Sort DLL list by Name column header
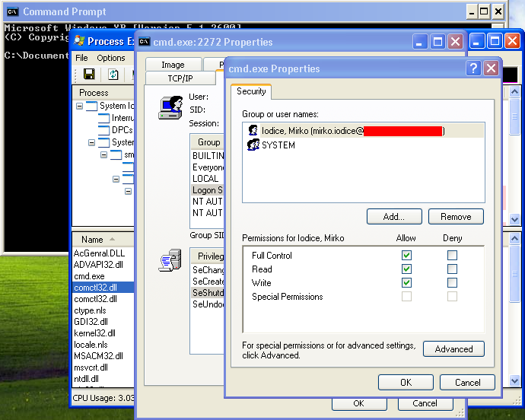Viewport: 525px width, 420px height. pyautogui.click(x=103, y=240)
